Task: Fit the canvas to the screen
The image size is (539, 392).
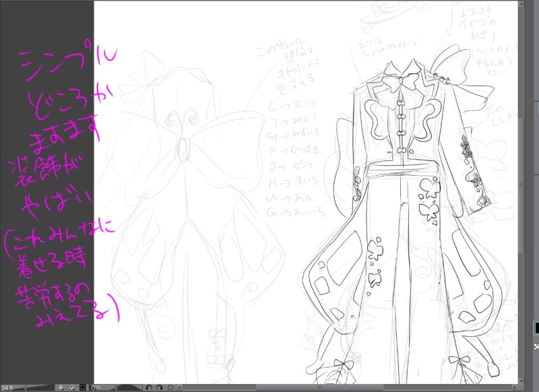Action: point(83,387)
